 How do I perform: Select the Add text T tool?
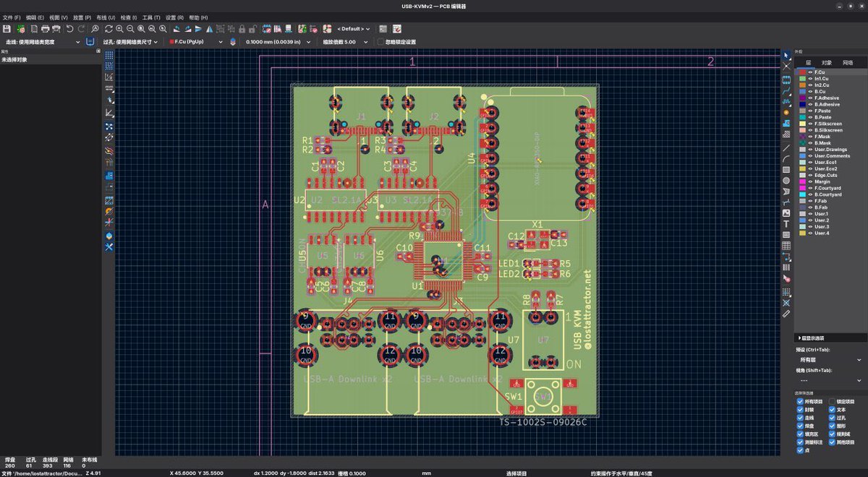(786, 223)
